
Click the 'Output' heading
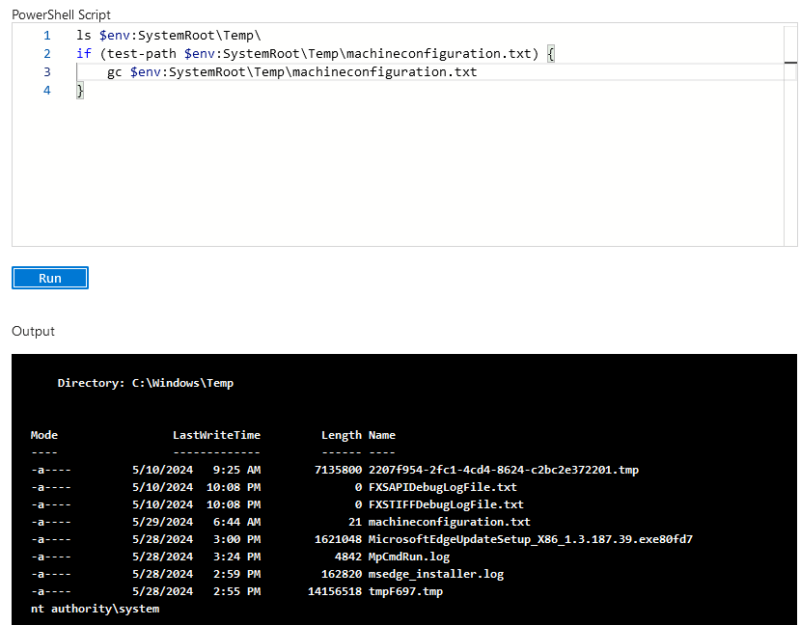[x=33, y=331]
